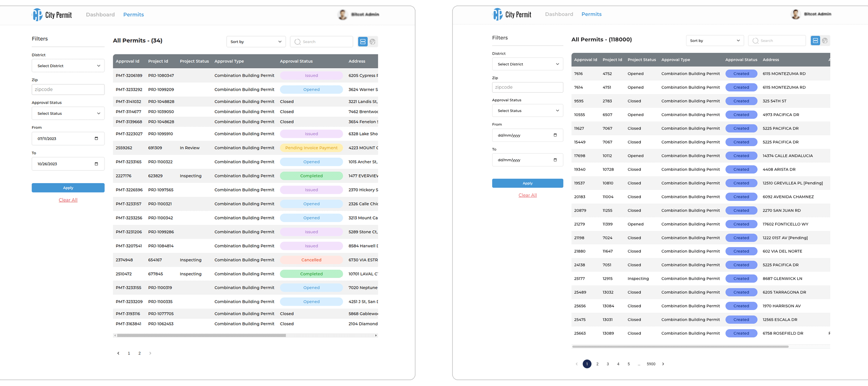
Task: Open calendar picker for the 07/11/2023 From date
Action: 96,139
